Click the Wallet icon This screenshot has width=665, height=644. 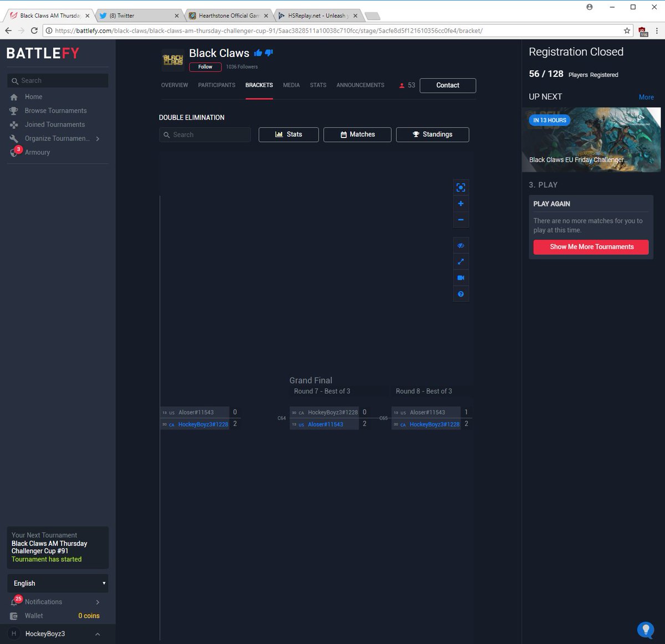pos(14,616)
